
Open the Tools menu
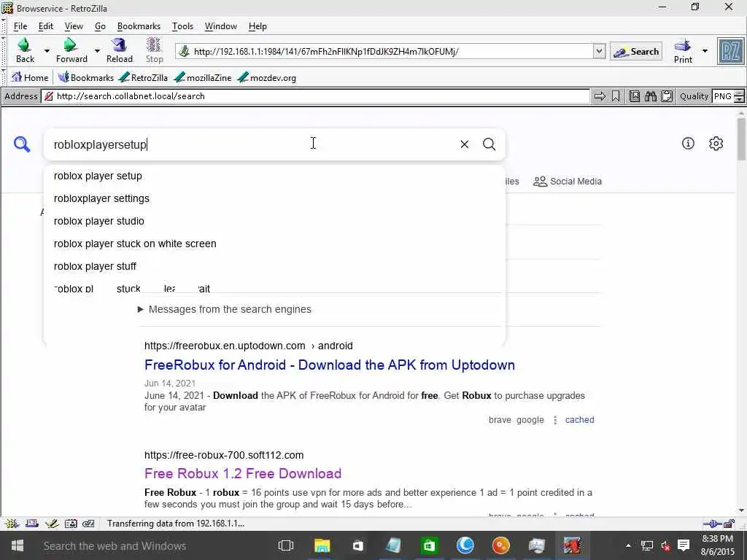tap(182, 26)
